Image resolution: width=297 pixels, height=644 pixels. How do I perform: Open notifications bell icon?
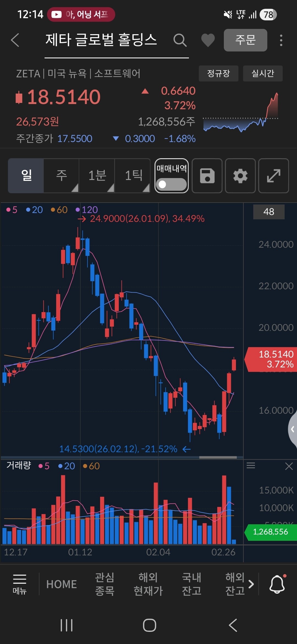point(277,584)
